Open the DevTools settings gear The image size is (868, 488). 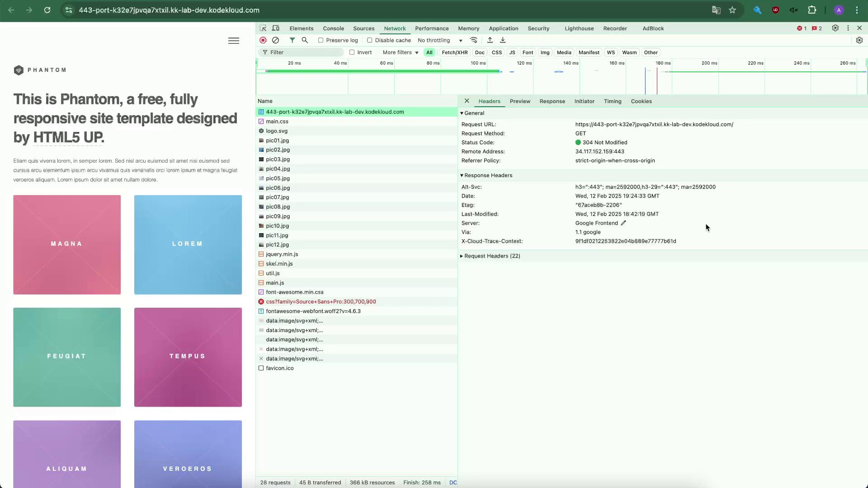click(835, 28)
